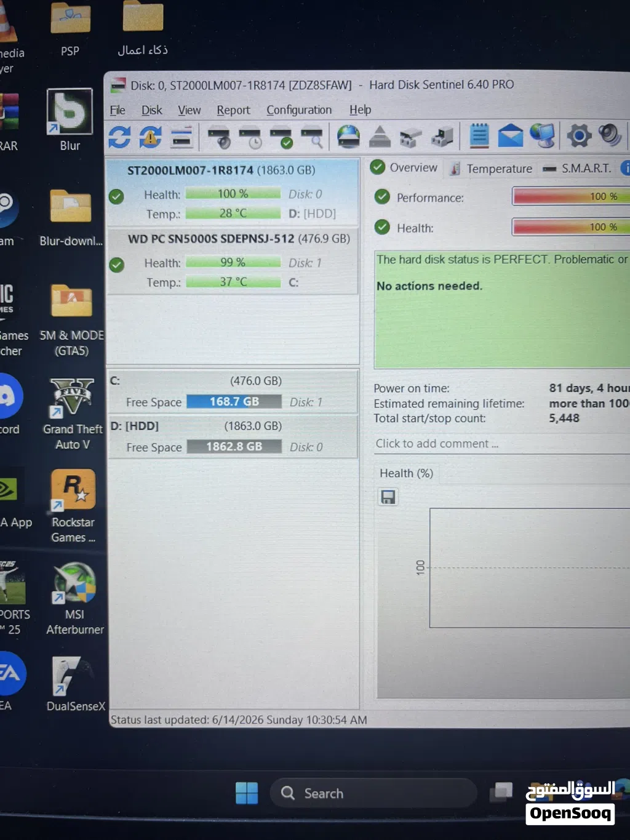Switch to the Temperature tab
This screenshot has height=840, width=630.
(491, 169)
